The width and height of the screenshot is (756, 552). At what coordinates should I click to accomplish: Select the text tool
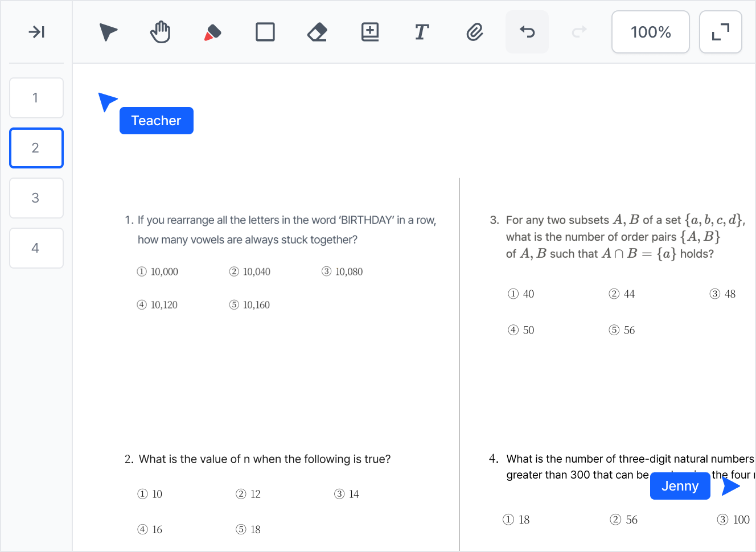(422, 32)
